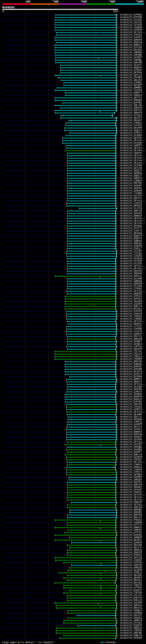The image size is (146, 644).
Task: Select hit UniRef100_P47835
Action: (x=131, y=261)
